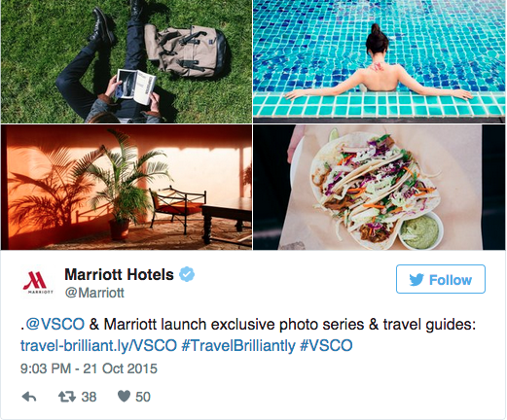
Task: Open the @VSCO mention link
Action: pyautogui.click(x=54, y=325)
